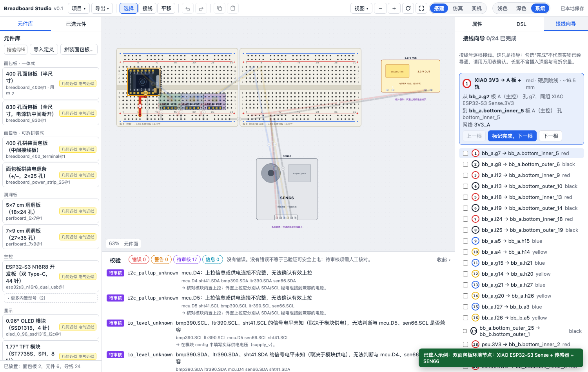Zoom in with the plus icon

[394, 8]
